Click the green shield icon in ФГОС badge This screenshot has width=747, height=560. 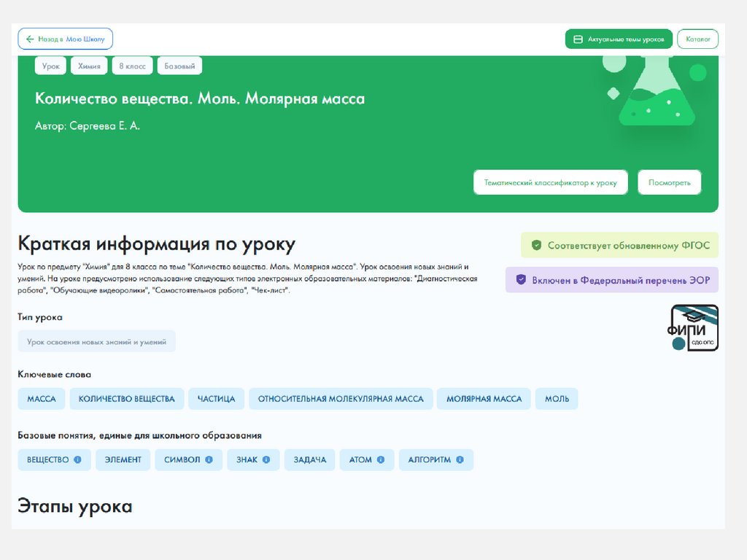(x=536, y=245)
